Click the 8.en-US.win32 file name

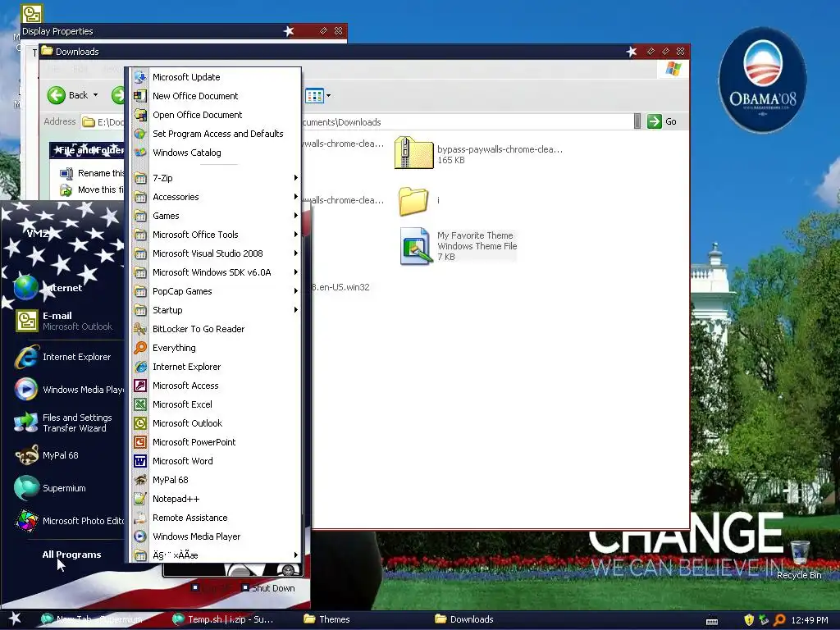(340, 287)
